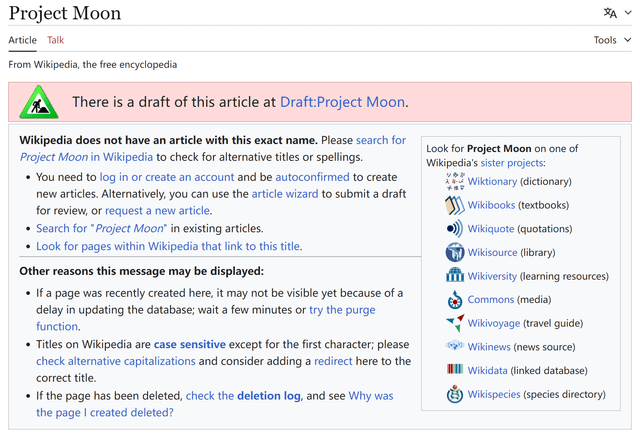640x440 pixels.
Task: Open the Wikiversity text link
Action: click(x=492, y=276)
